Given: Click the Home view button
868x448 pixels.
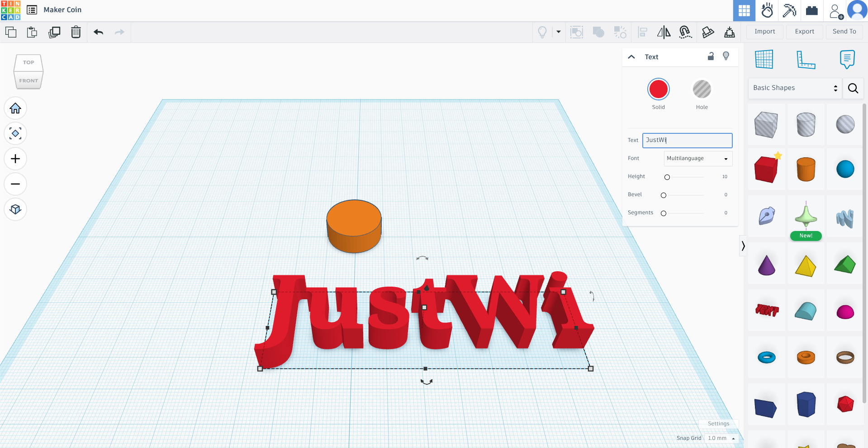Looking at the screenshot, I should 15,108.
